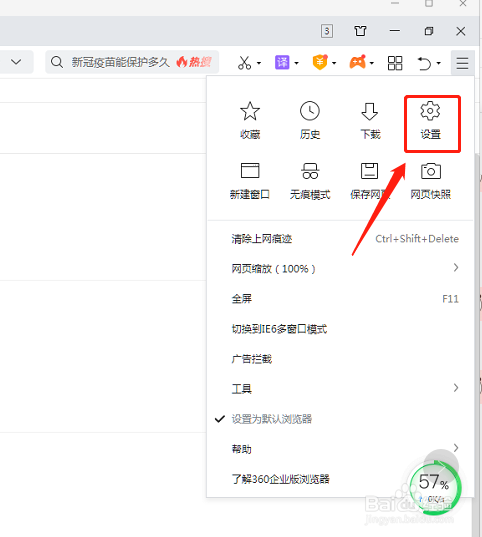Open the scissors tool dropdown arrow
The height and width of the screenshot is (537, 482).
pos(259,63)
